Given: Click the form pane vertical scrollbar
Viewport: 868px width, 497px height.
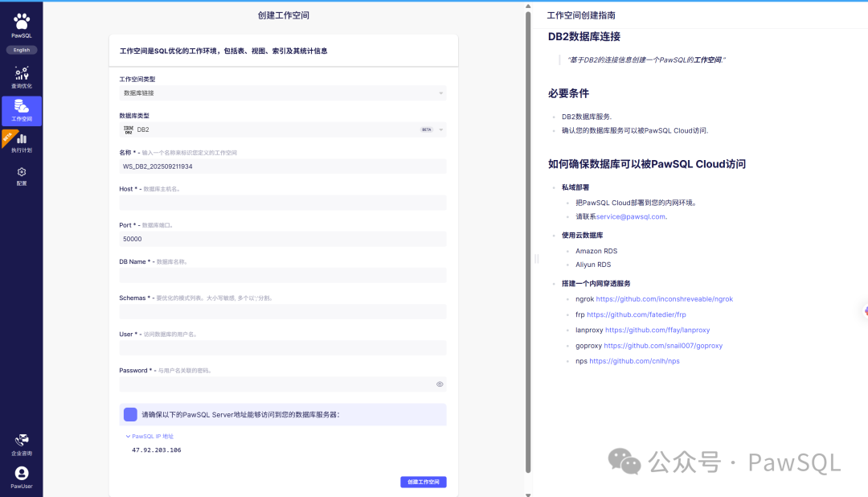Looking at the screenshot, I should coord(528,241).
